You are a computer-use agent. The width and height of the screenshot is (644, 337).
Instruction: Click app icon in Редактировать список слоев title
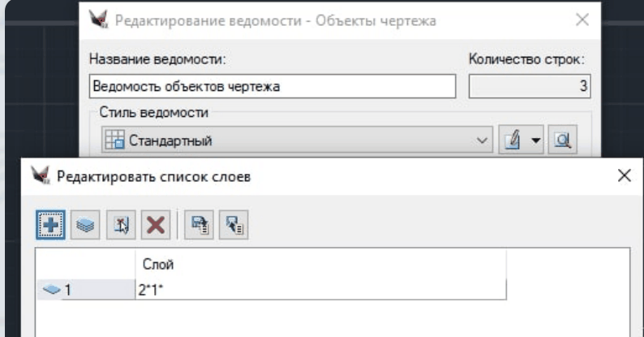coord(36,176)
